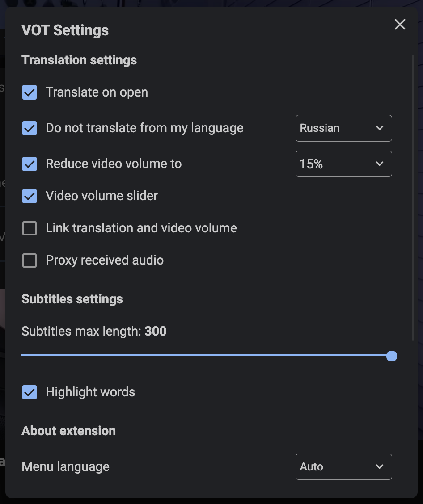The height and width of the screenshot is (504, 423).
Task: Close the VOT Settings dialog
Action: point(400,25)
